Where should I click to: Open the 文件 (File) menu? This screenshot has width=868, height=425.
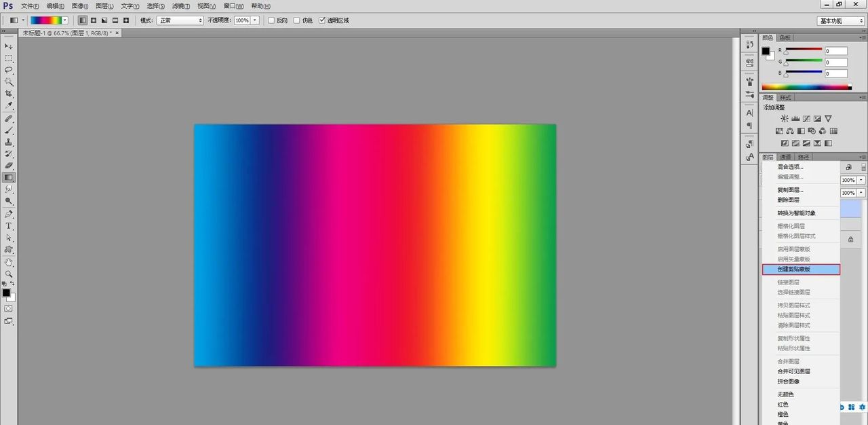coord(29,5)
